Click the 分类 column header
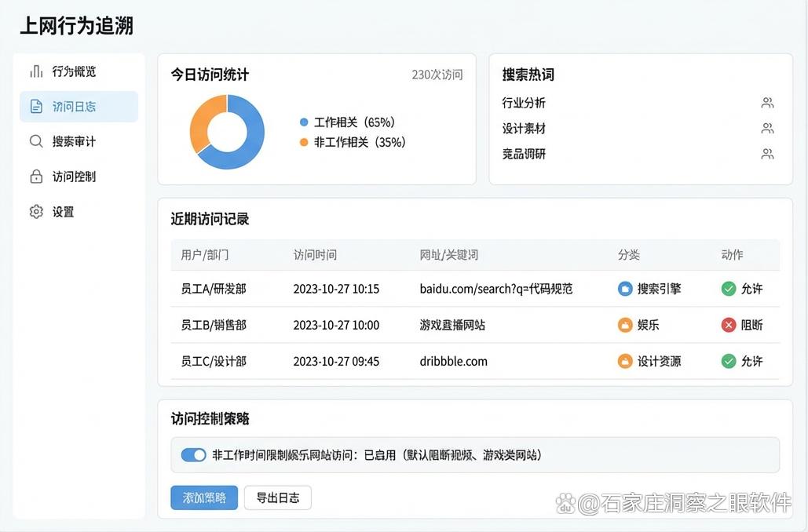808x532 pixels. [x=629, y=255]
